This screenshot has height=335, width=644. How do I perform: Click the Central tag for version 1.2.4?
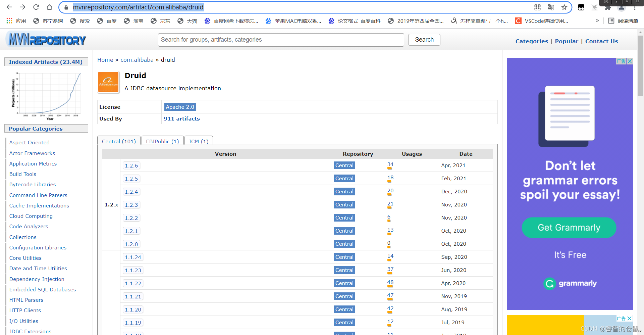tap(344, 192)
